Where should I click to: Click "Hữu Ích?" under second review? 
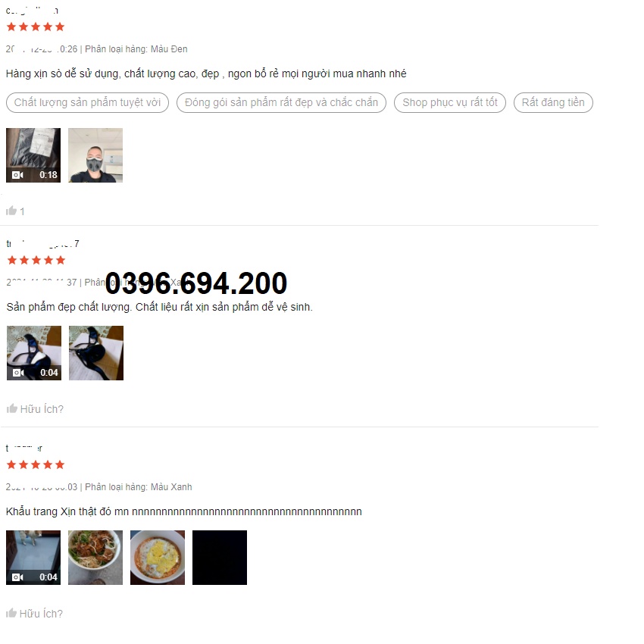coord(42,409)
